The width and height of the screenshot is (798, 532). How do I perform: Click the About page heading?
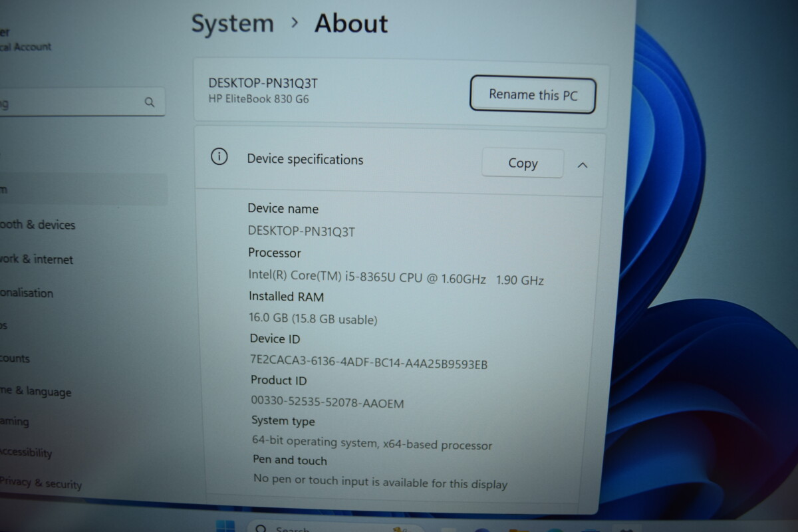pos(351,24)
